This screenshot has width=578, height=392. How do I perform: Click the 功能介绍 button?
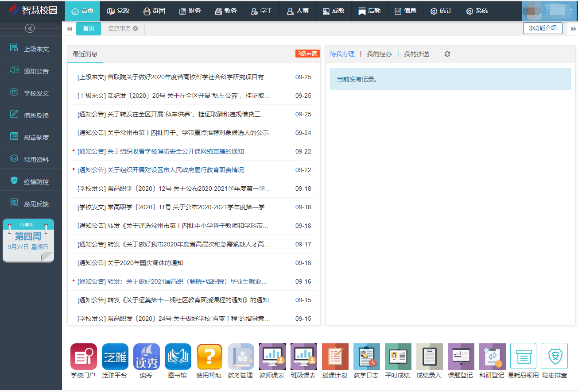pyautogui.click(x=543, y=28)
